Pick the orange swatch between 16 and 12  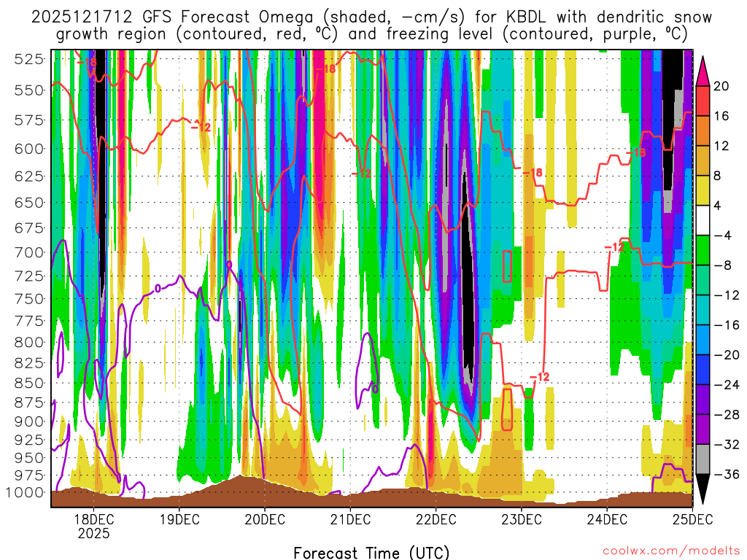click(703, 131)
